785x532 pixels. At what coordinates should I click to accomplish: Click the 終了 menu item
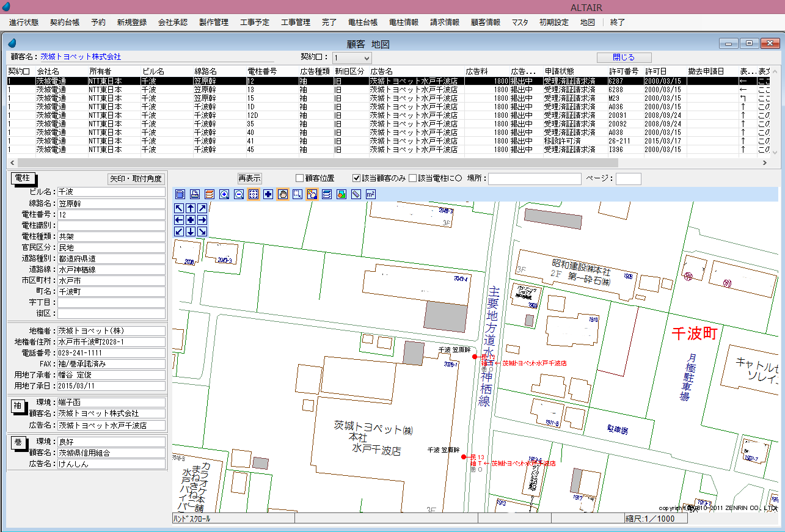(618, 22)
